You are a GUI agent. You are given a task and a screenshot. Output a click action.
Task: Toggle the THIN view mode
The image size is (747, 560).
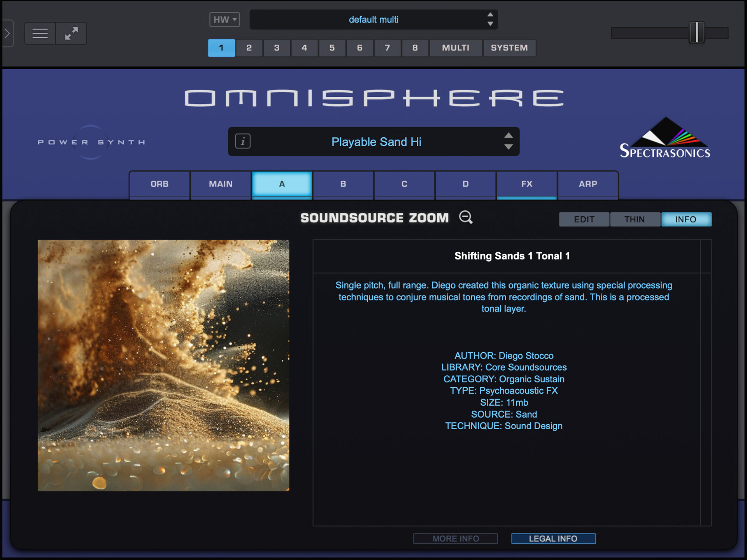(635, 219)
